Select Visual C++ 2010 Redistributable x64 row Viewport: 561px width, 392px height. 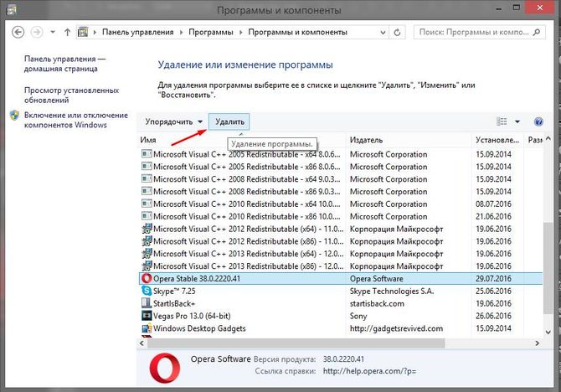(x=341, y=204)
